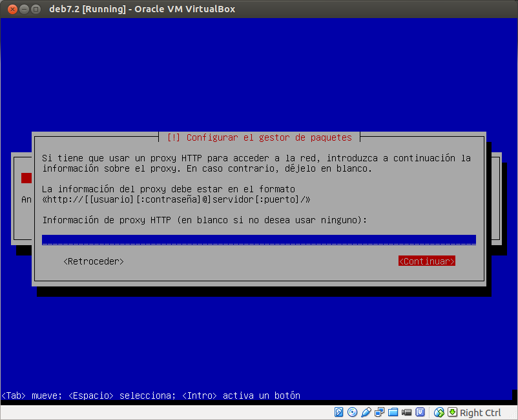Click the Right Ctrl host key label

[x=481, y=412]
